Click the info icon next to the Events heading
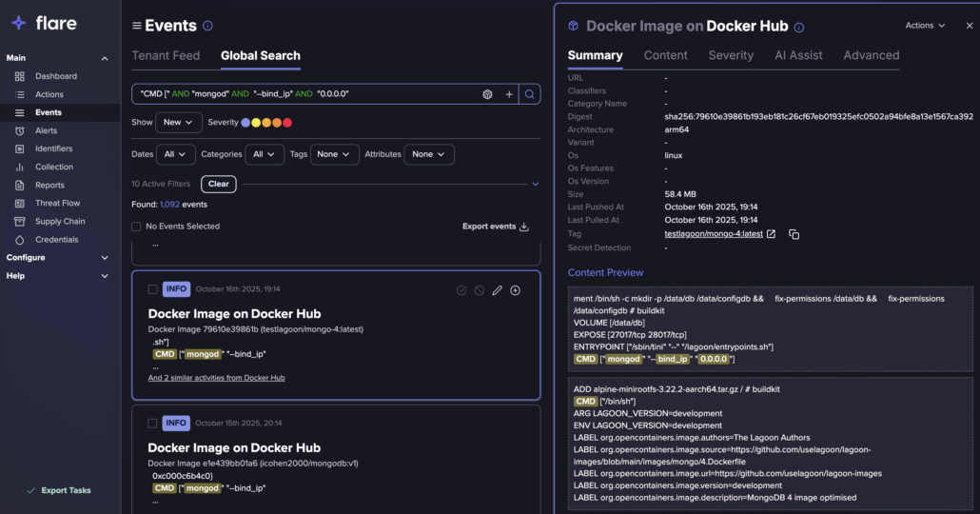Viewport: 980px width, 514px height. point(208,27)
